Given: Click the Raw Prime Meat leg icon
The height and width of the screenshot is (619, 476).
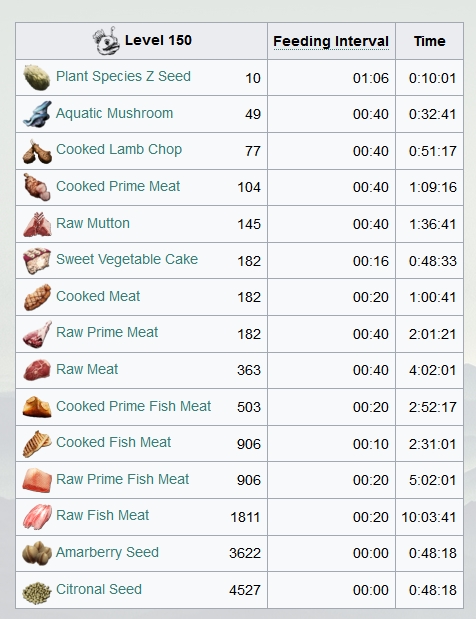Looking at the screenshot, I should [x=37, y=334].
